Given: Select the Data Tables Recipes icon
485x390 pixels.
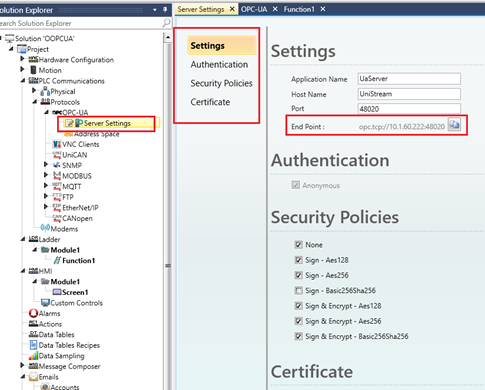Looking at the screenshot, I should (x=33, y=345).
